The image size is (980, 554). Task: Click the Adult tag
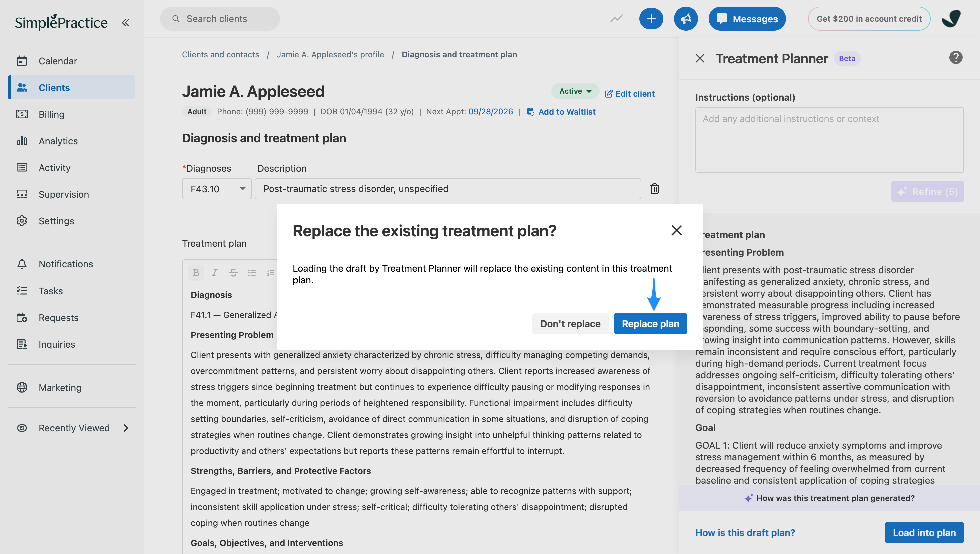197,111
